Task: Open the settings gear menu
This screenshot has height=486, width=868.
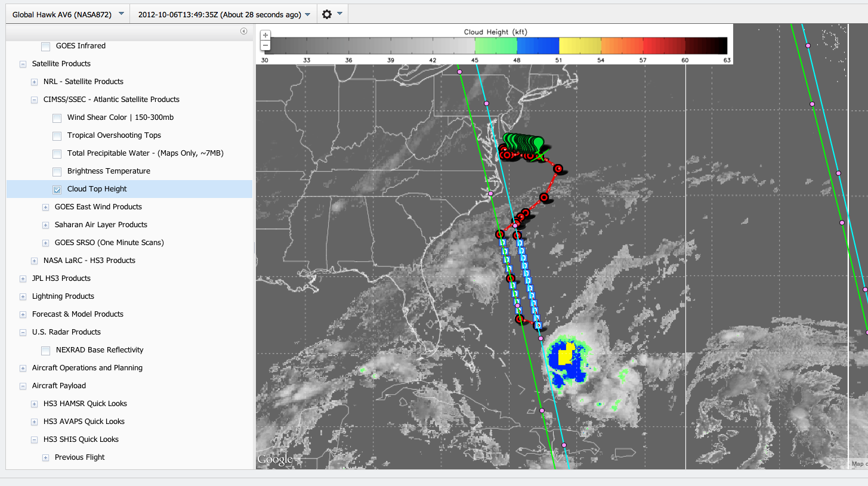Action: tap(327, 14)
